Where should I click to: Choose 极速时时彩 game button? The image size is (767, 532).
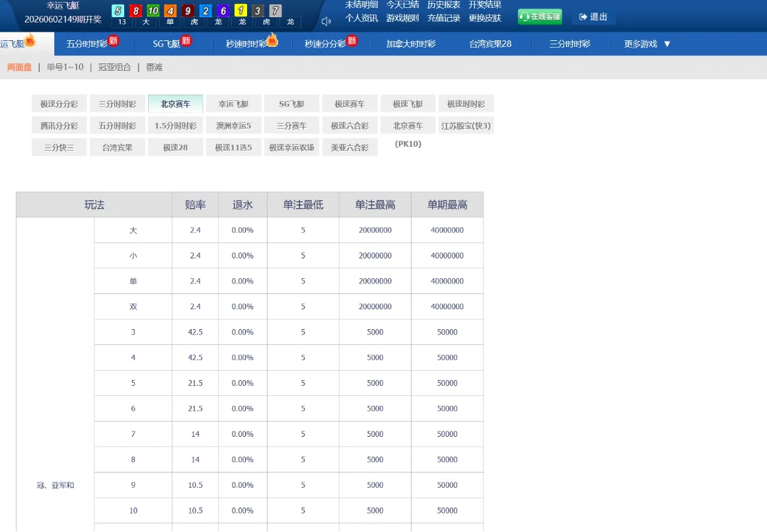click(x=466, y=104)
